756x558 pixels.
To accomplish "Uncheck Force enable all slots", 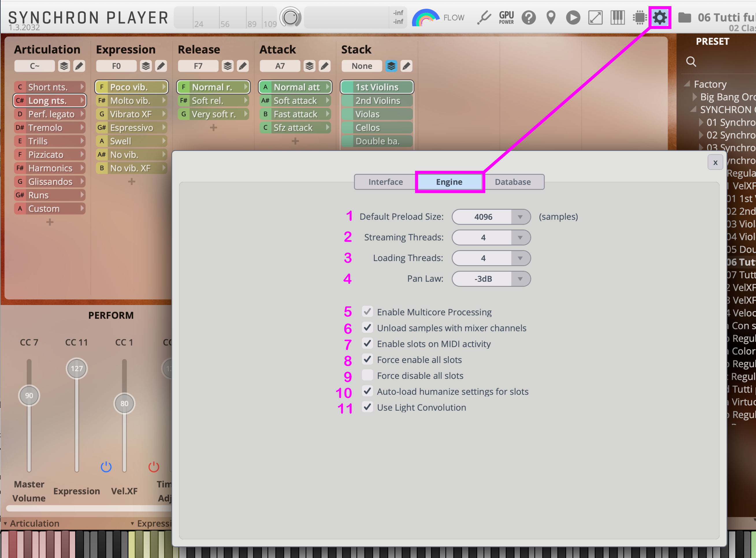I will pos(367,359).
